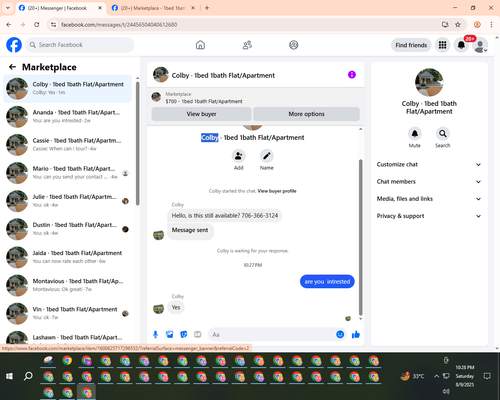Click the Facebook logo icon

pyautogui.click(x=14, y=45)
